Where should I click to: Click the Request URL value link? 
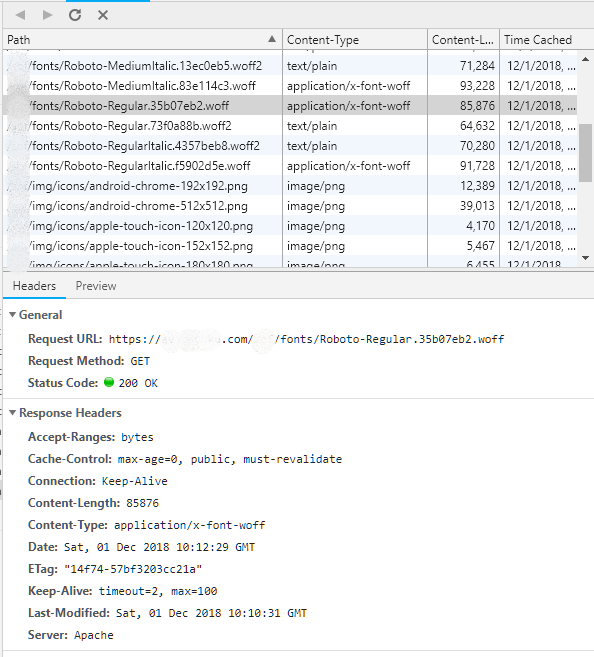tap(306, 339)
